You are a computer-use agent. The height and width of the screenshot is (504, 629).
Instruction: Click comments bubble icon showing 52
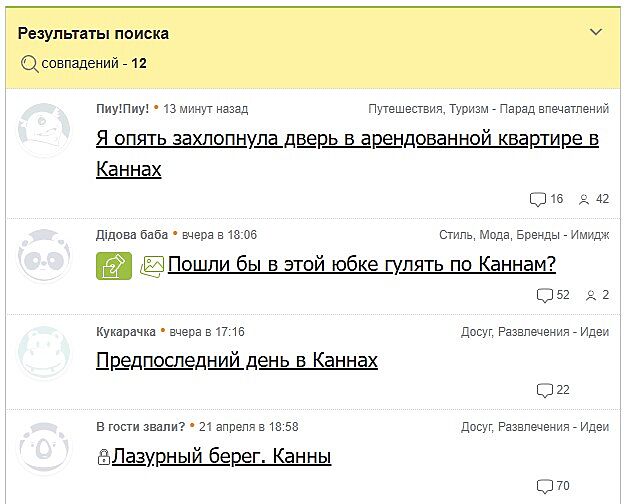point(544,295)
